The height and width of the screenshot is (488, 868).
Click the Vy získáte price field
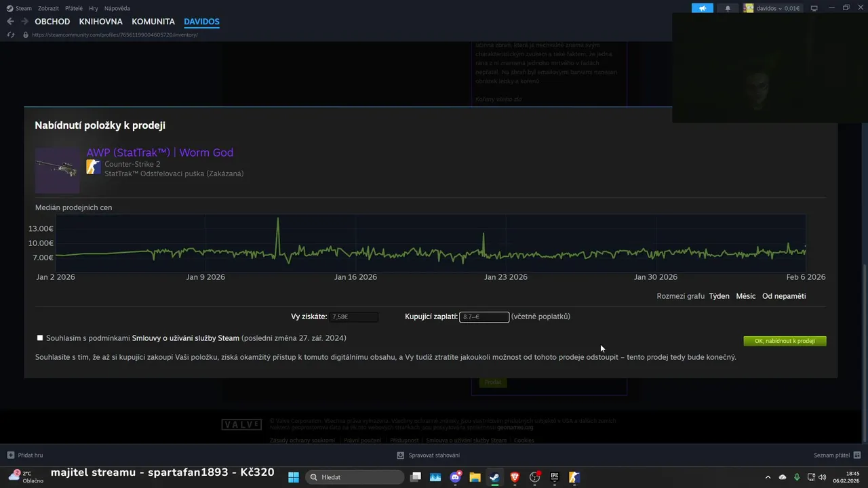pos(353,317)
